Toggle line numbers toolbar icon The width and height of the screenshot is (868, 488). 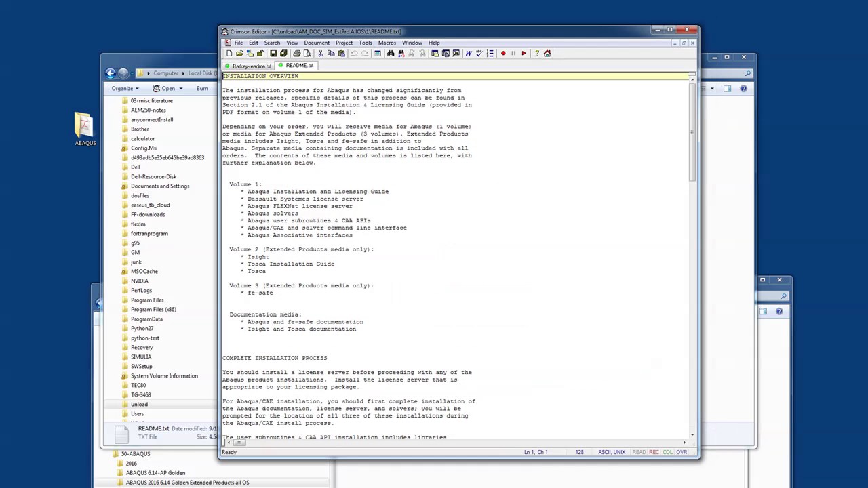tap(490, 53)
